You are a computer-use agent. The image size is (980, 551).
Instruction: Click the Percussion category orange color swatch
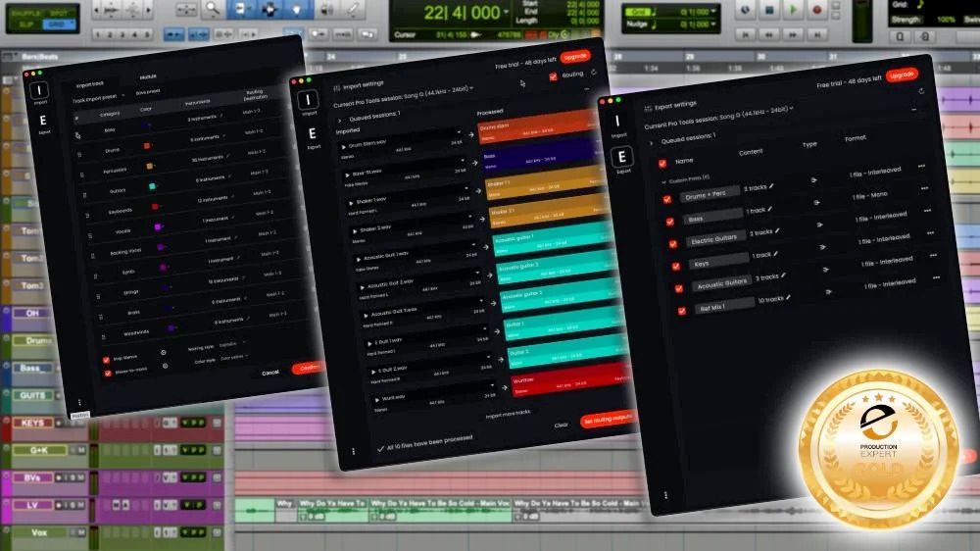(x=149, y=166)
